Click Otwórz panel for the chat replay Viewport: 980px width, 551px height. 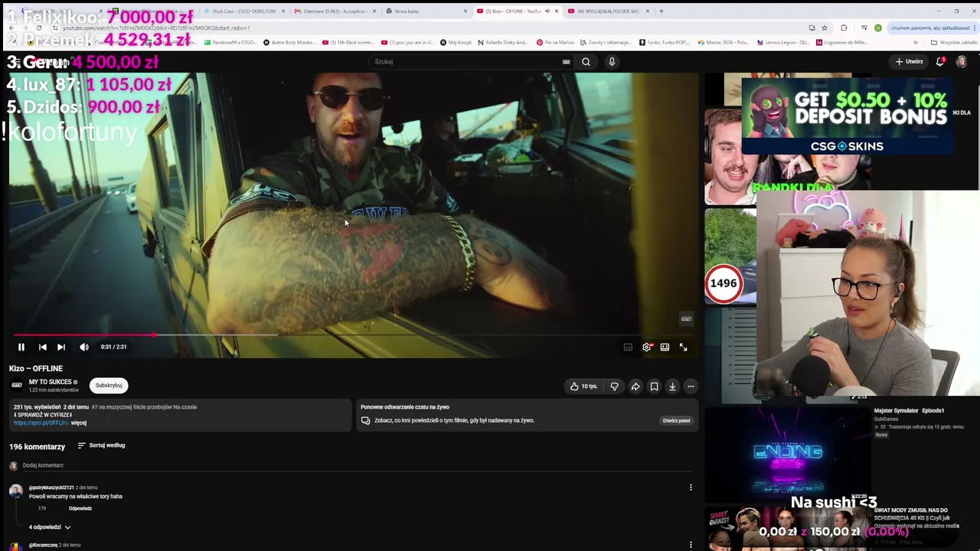676,420
